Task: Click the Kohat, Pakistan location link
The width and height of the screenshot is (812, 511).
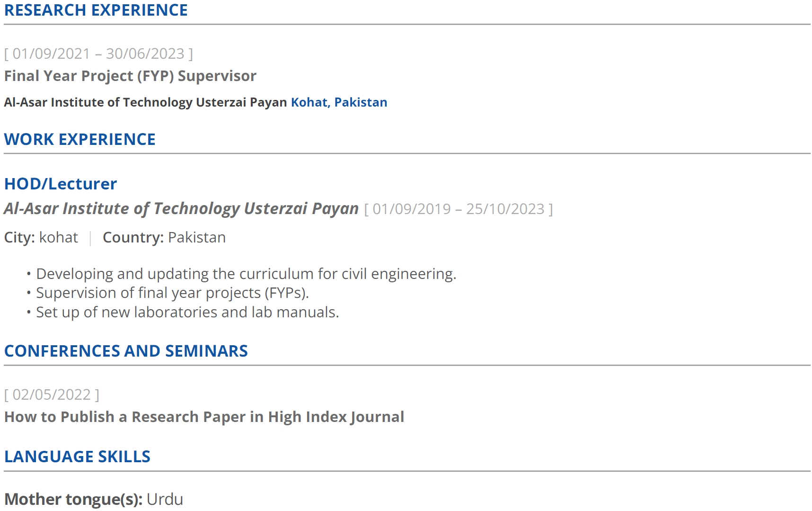Action: click(339, 102)
